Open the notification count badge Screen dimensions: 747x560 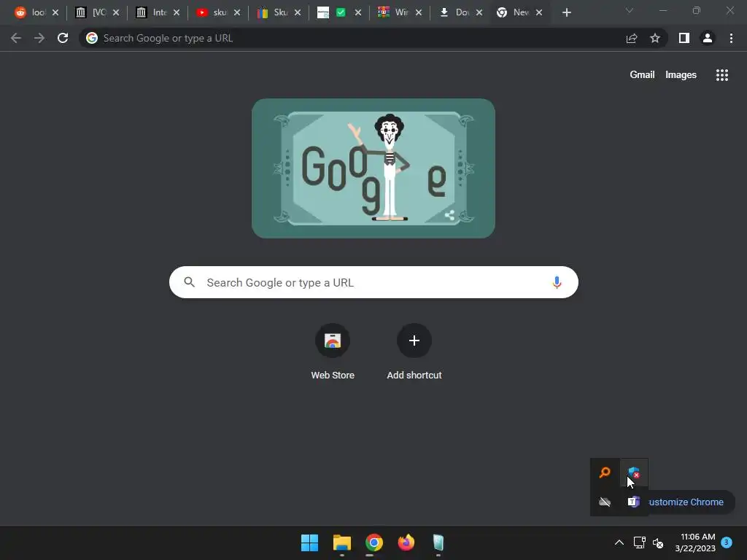(727, 542)
